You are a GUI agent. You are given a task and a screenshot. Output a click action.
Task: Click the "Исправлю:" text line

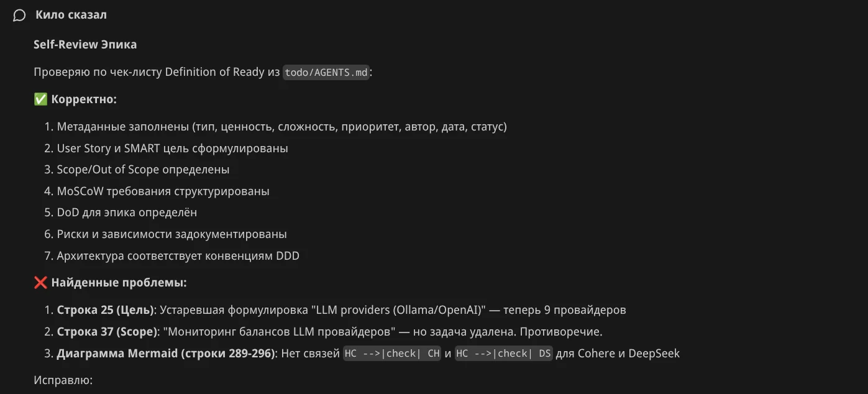pyautogui.click(x=63, y=380)
